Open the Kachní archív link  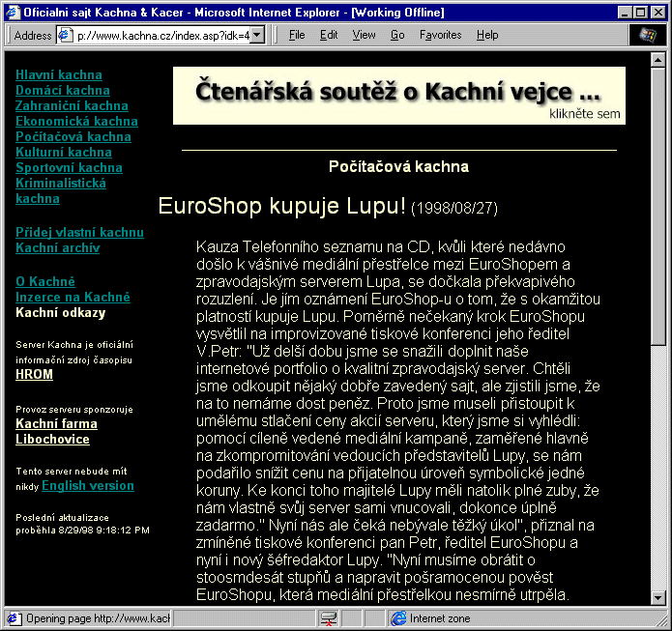(57, 247)
